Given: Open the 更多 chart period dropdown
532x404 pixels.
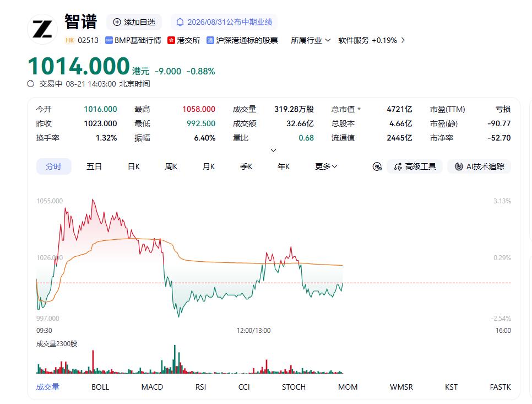Looking at the screenshot, I should pyautogui.click(x=326, y=166).
